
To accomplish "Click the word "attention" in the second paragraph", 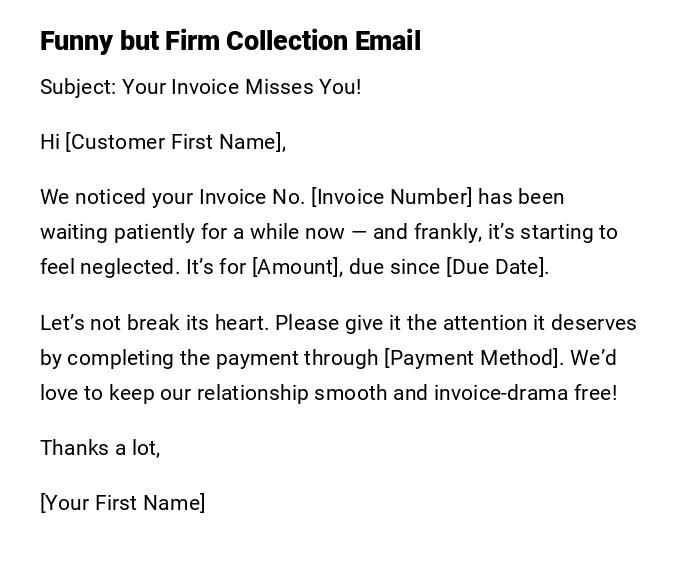I will tap(485, 323).
